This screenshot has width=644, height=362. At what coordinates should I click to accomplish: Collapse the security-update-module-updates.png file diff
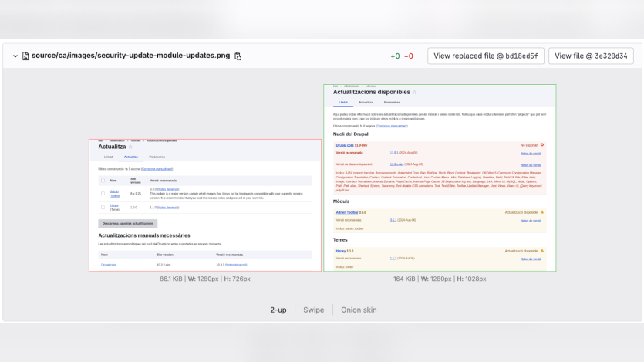coord(15,56)
